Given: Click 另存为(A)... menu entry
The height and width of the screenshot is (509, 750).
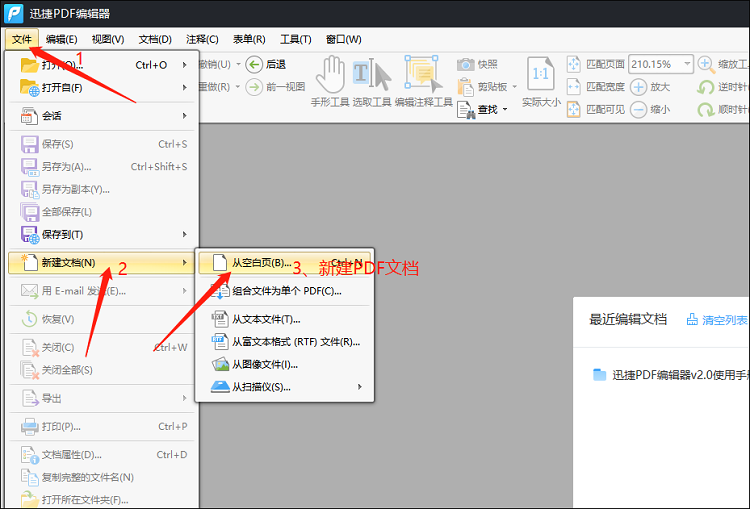Looking at the screenshot, I should [102, 166].
